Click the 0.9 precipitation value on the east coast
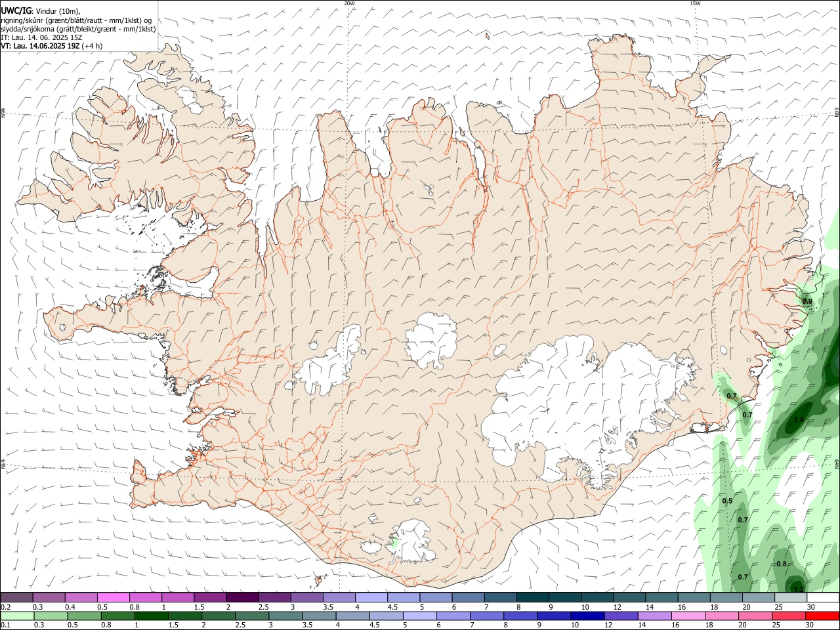 [x=807, y=302]
